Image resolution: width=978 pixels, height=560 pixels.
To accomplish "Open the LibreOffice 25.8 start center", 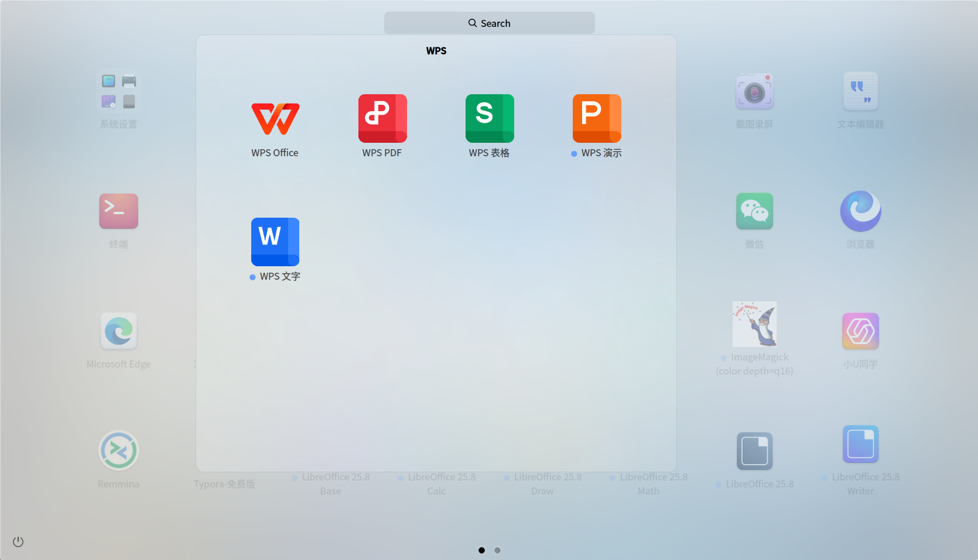I will point(755,451).
